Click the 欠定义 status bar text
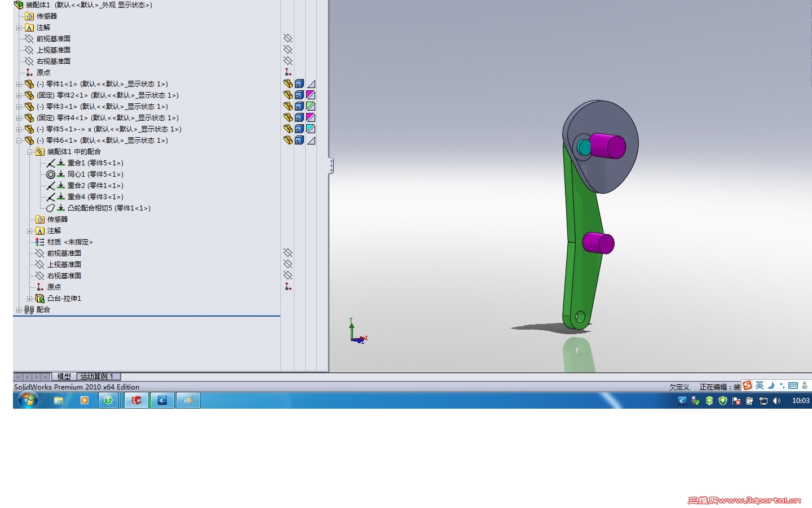 pyautogui.click(x=679, y=387)
